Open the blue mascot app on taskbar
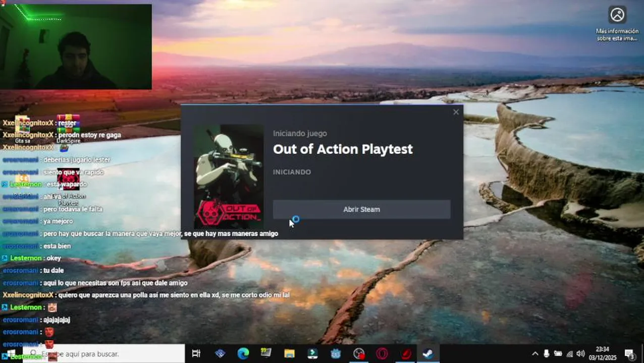Screen dimensions: 644x363 point(336,354)
